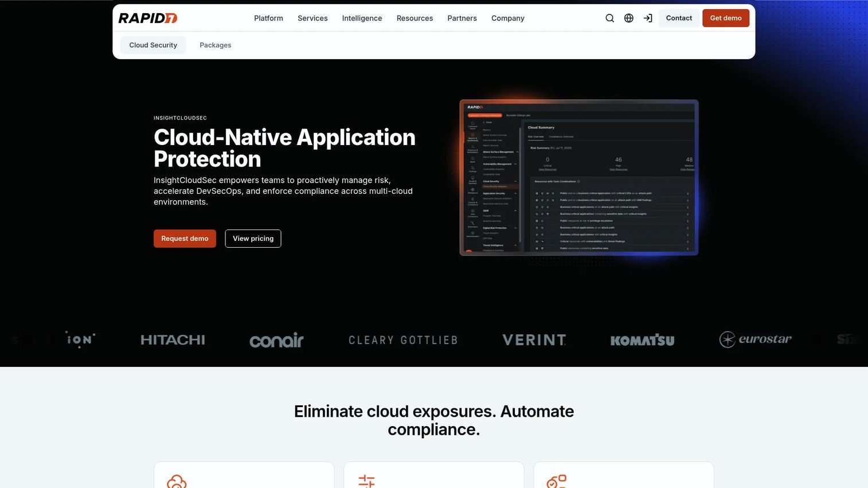Click the sliders icon on middle card
Viewport: 868px width, 488px height.
click(x=366, y=481)
